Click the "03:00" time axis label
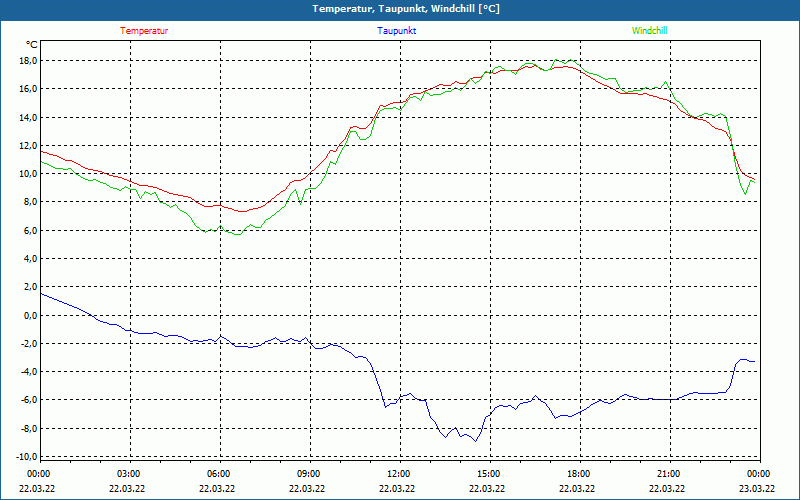Image resolution: width=800 pixels, height=500 pixels. coord(128,474)
